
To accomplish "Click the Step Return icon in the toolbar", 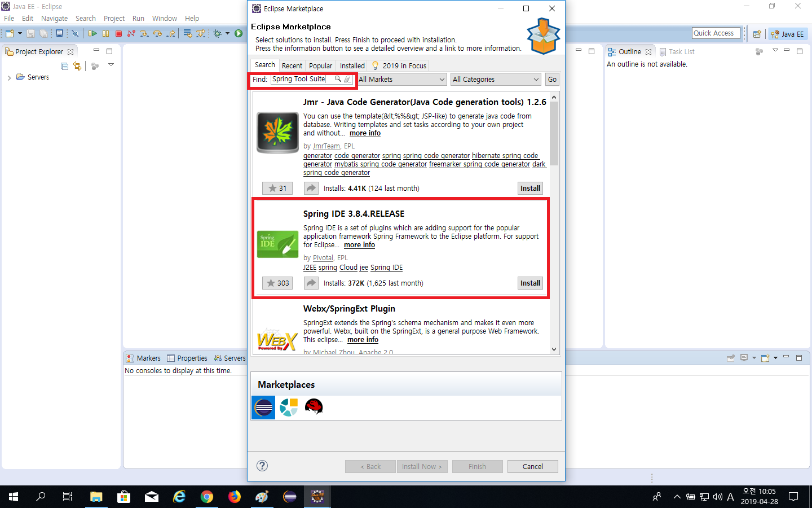I will tap(171, 33).
